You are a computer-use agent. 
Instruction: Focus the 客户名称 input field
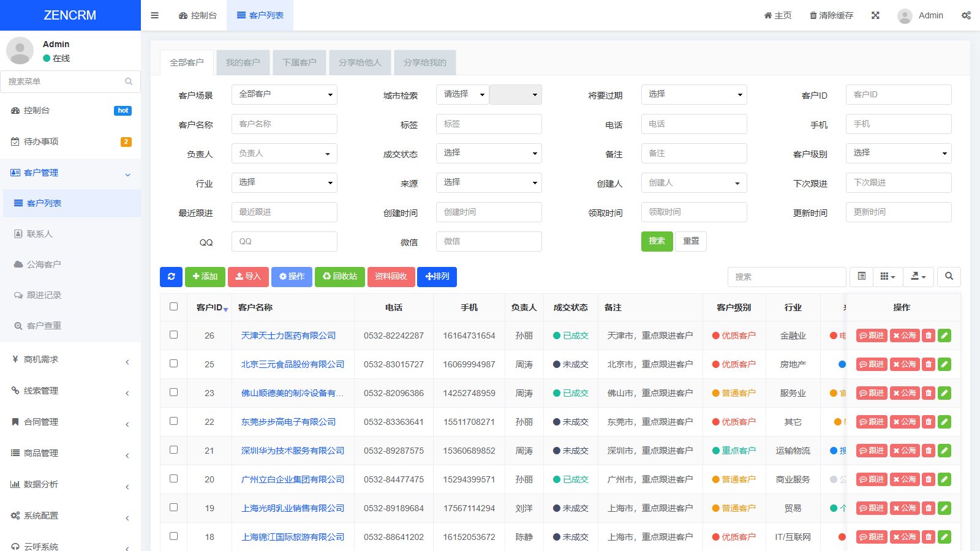pos(284,124)
